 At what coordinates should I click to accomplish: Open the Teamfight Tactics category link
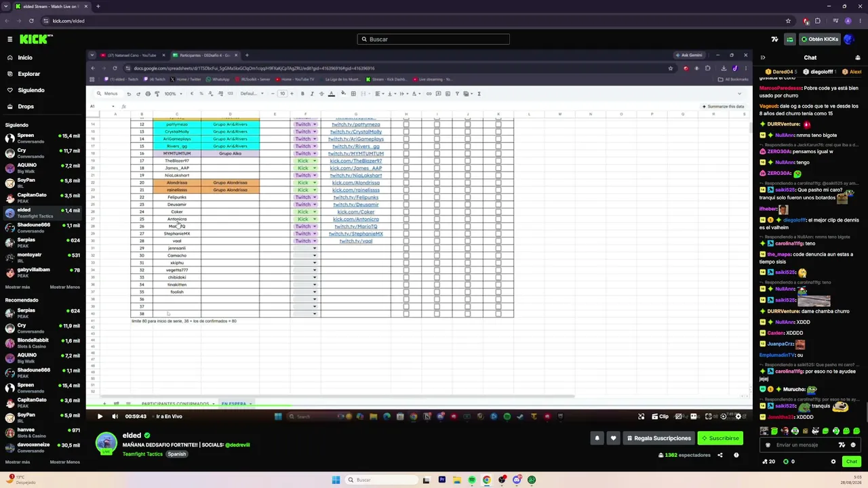point(142,454)
